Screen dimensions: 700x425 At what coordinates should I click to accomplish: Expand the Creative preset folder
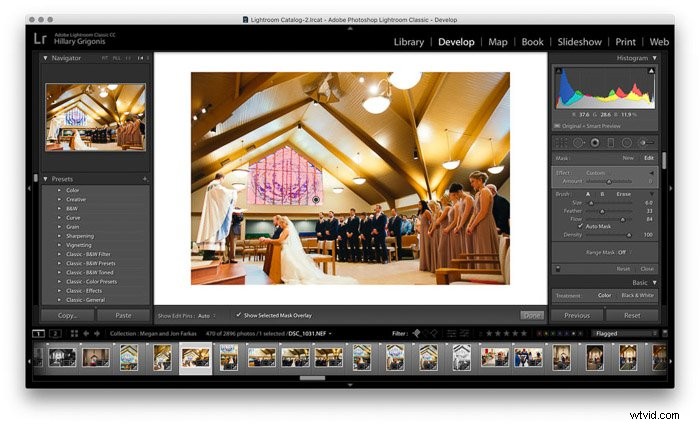pos(59,200)
